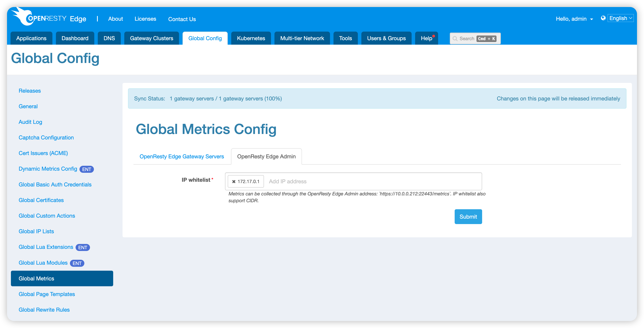
Task: Open Global Lua Modules in the sidebar
Action: point(43,263)
